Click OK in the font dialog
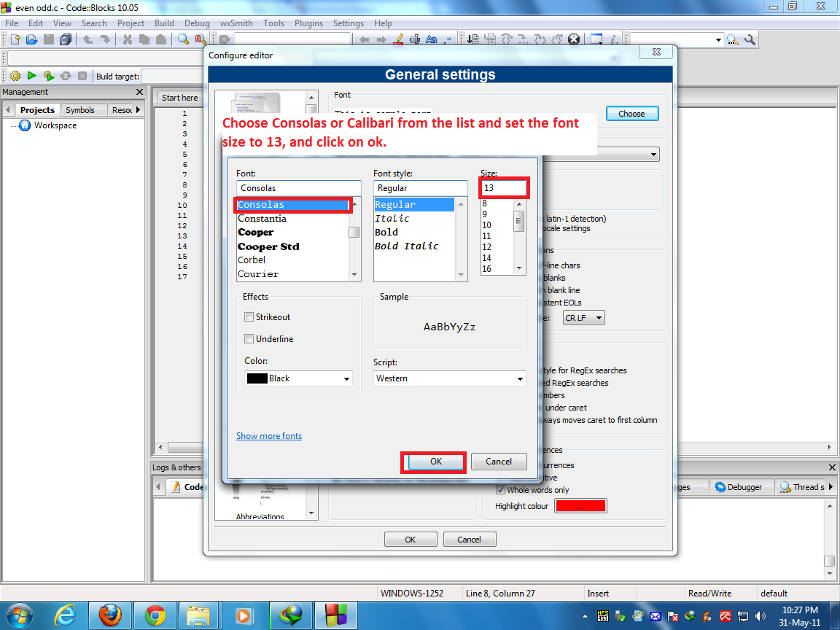The image size is (840, 630). pyautogui.click(x=436, y=462)
